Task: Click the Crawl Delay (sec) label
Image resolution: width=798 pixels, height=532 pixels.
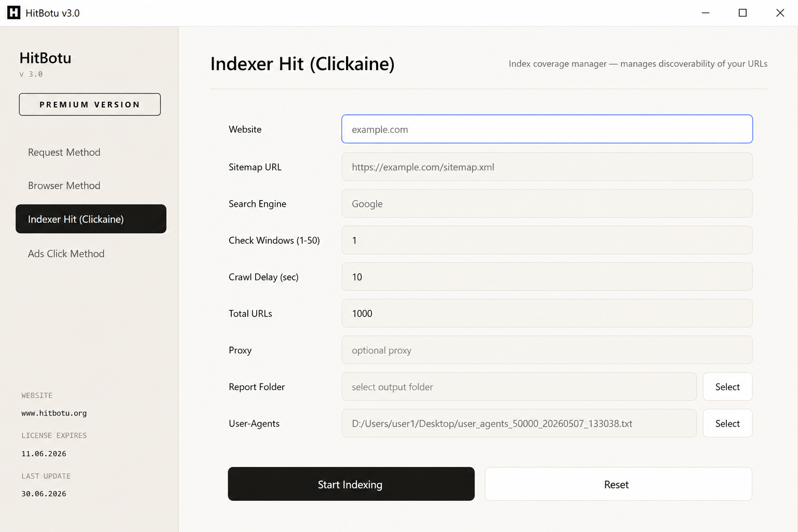Action: 264,277
